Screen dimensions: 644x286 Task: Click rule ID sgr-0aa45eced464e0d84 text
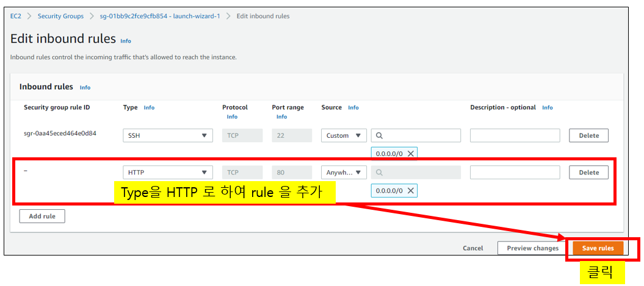(x=60, y=133)
